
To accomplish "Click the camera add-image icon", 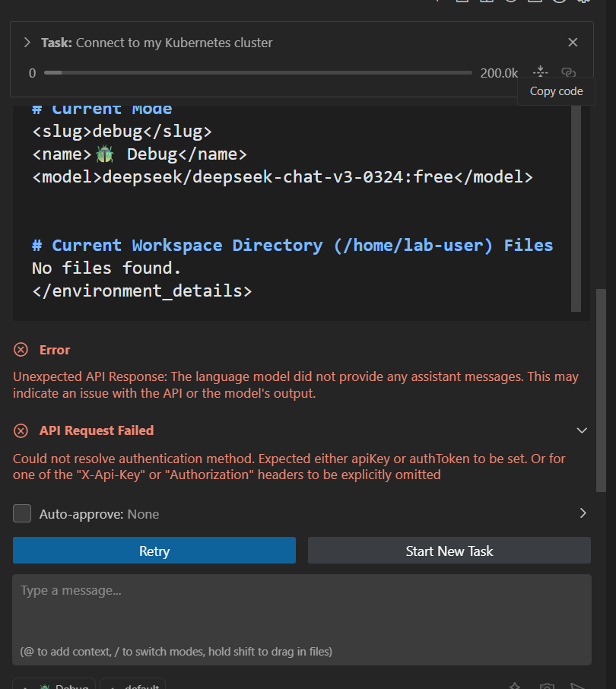I will [x=547, y=685].
